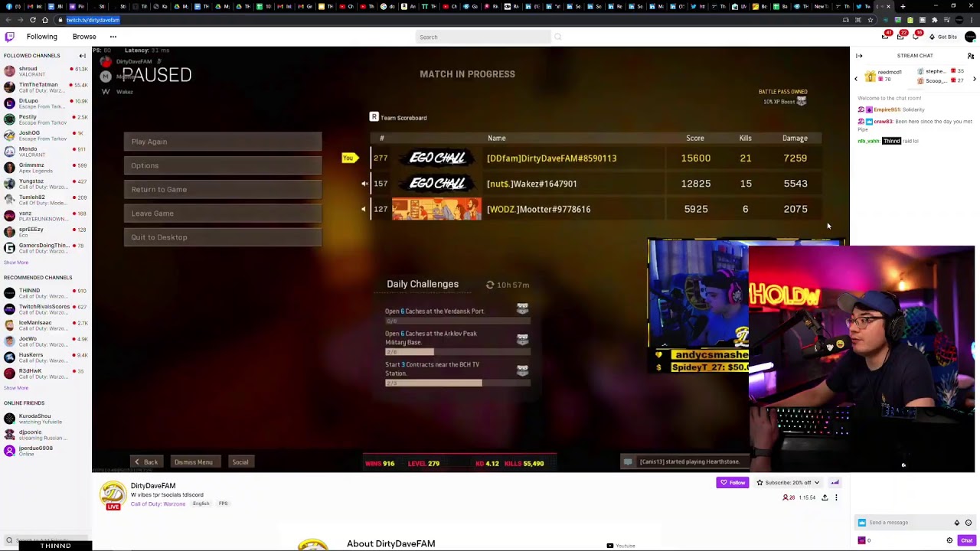The width and height of the screenshot is (980, 551).
Task: Click Leave Game in stream menu
Action: 223,214
